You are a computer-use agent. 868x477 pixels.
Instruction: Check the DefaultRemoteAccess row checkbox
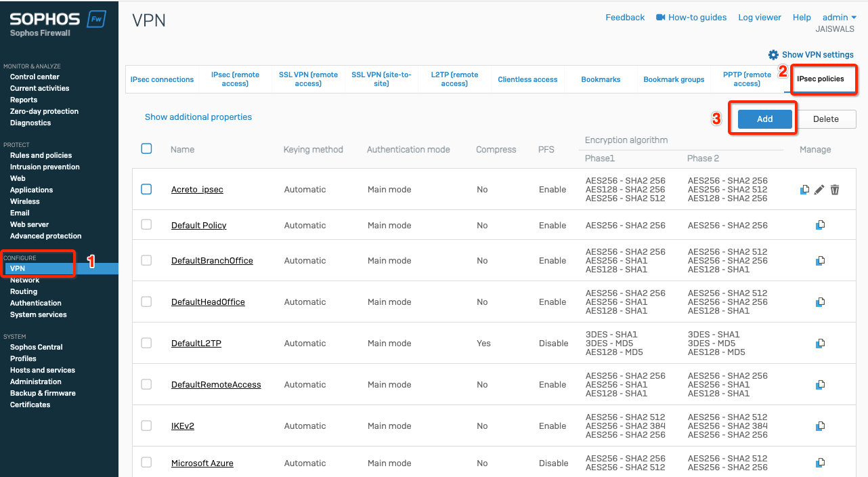[x=146, y=384]
